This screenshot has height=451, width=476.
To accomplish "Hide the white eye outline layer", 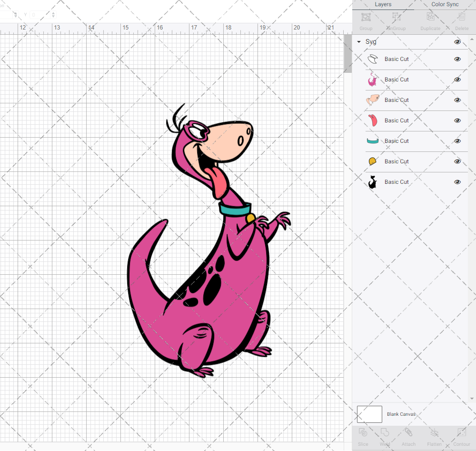I will (457, 59).
